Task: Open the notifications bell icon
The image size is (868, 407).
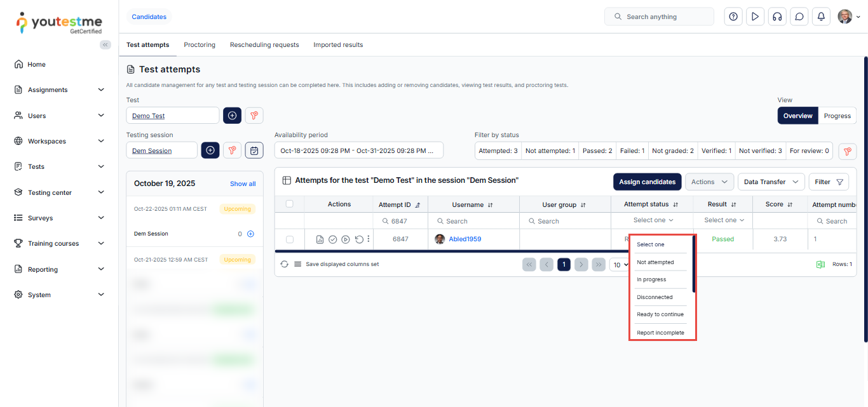Action: pyautogui.click(x=821, y=17)
